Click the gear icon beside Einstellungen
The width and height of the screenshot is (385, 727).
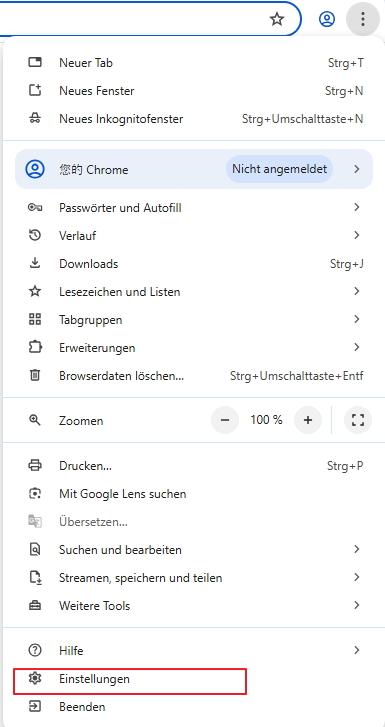click(x=35, y=679)
